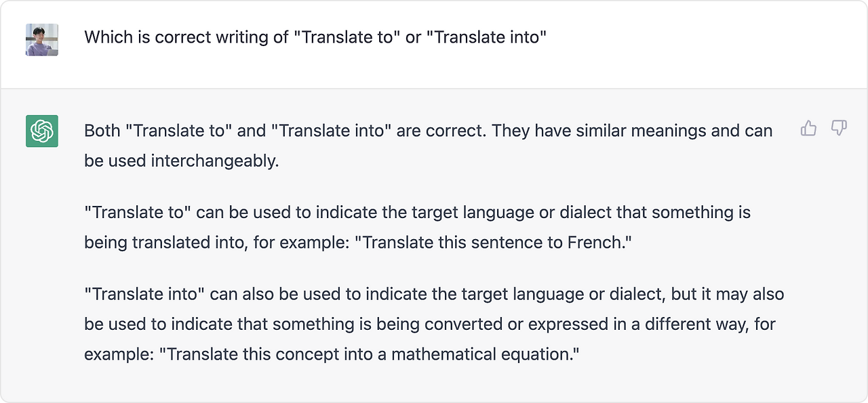Click "Translate to" opening the second paragraph
868x403 pixels.
tap(138, 213)
